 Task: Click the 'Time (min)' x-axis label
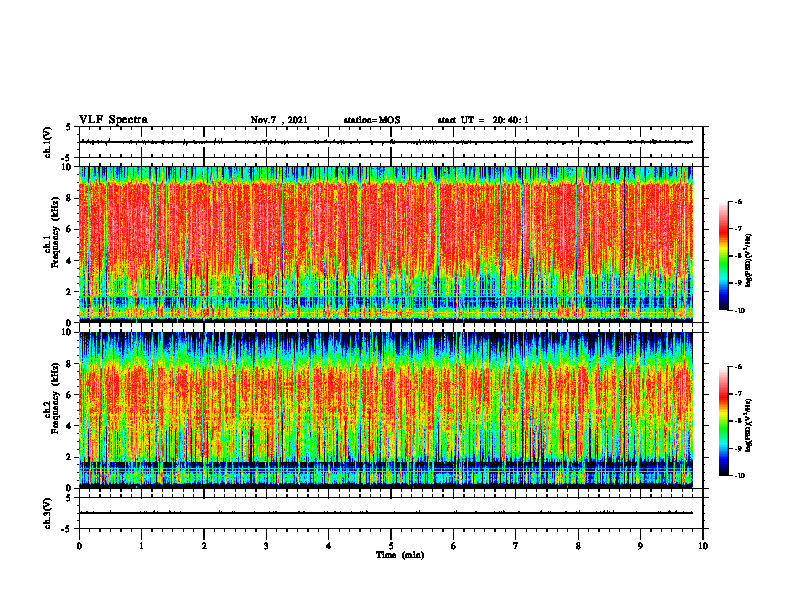(x=400, y=555)
